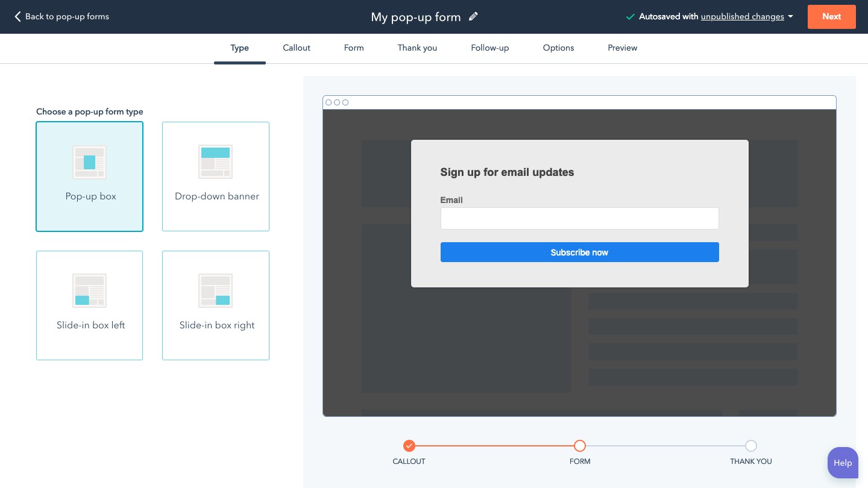Select the Slide-in box left icon
868x488 pixels.
click(x=89, y=290)
